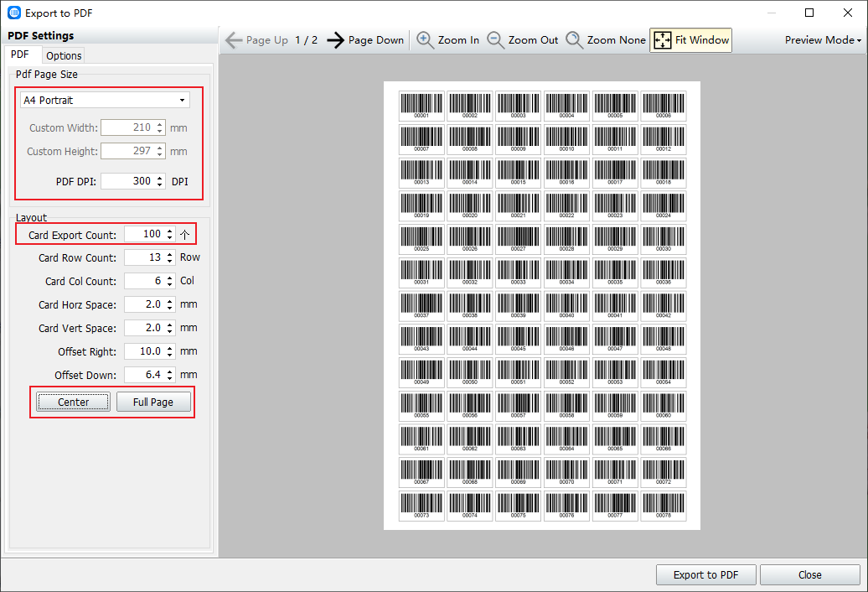Click the Zoom In label

(x=458, y=40)
